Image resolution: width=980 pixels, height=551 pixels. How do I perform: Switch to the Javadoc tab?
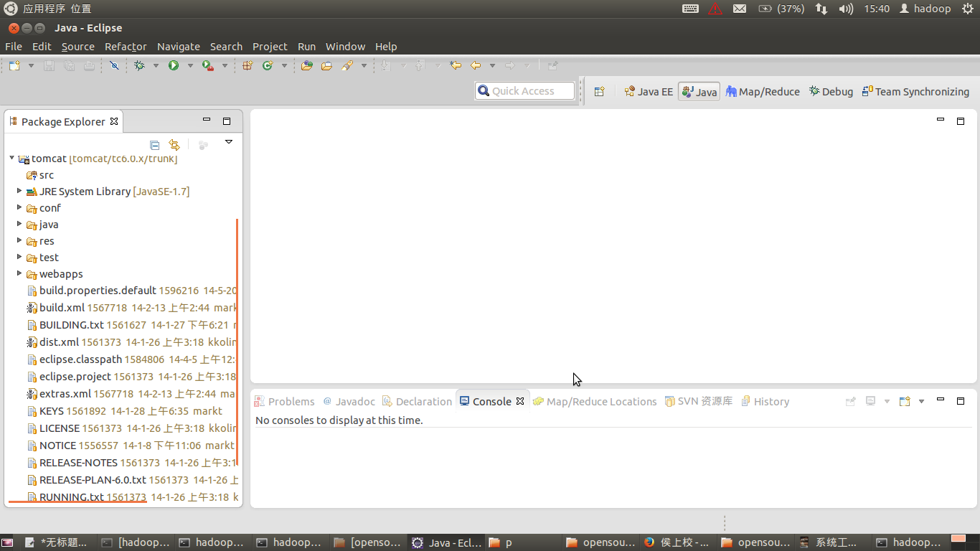[x=349, y=402]
